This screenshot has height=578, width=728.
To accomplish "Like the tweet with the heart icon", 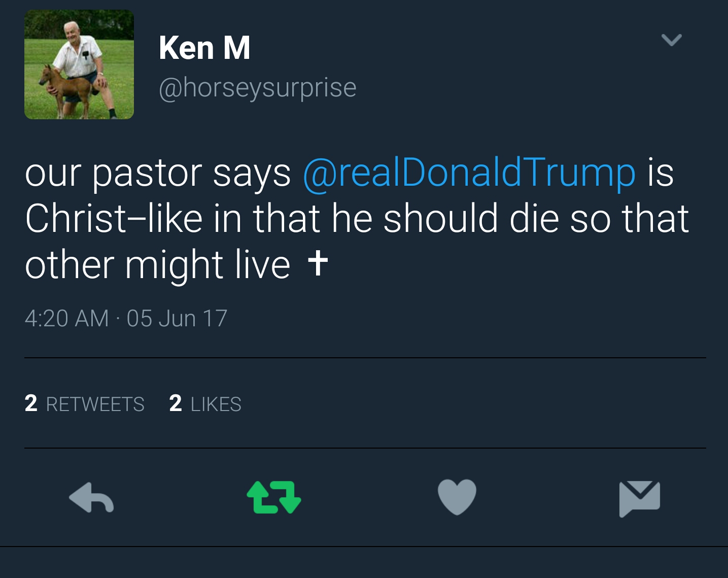I will point(457,497).
